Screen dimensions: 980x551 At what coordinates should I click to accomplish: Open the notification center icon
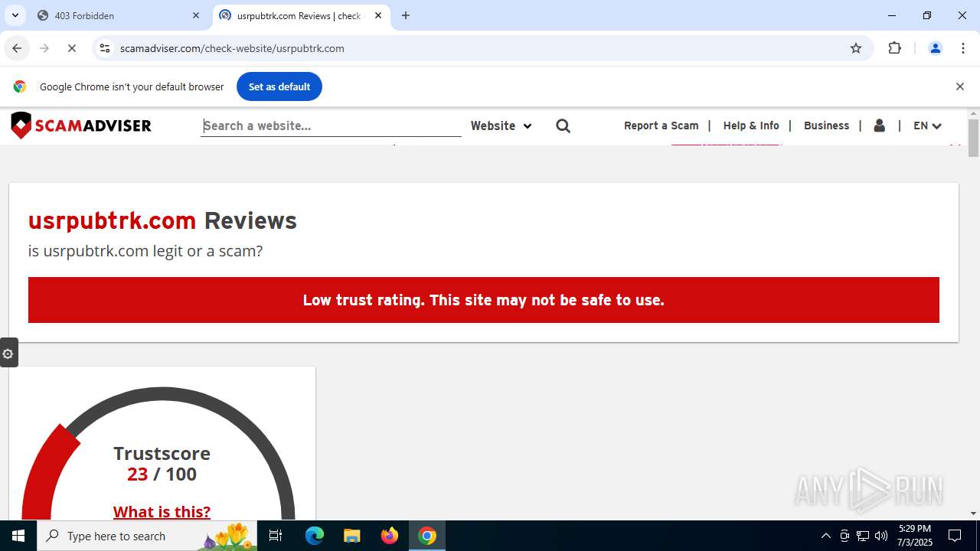point(955,536)
